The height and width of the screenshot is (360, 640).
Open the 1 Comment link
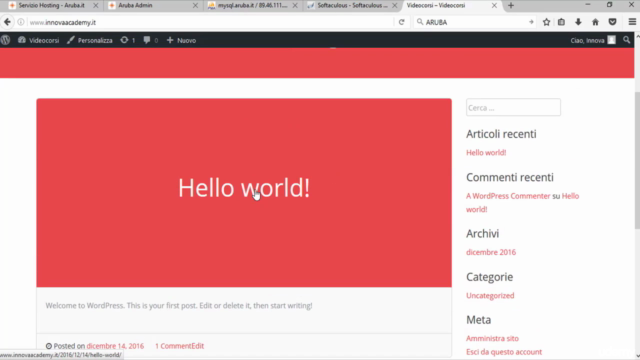(173, 346)
